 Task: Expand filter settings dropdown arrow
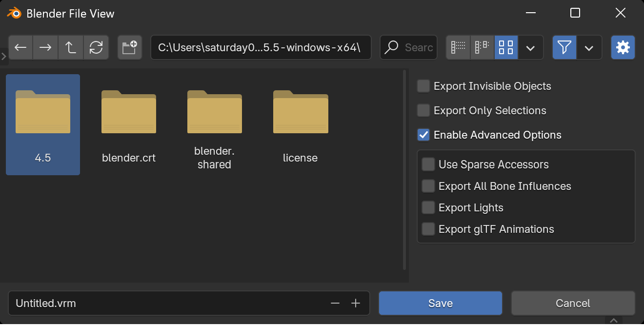pos(589,48)
